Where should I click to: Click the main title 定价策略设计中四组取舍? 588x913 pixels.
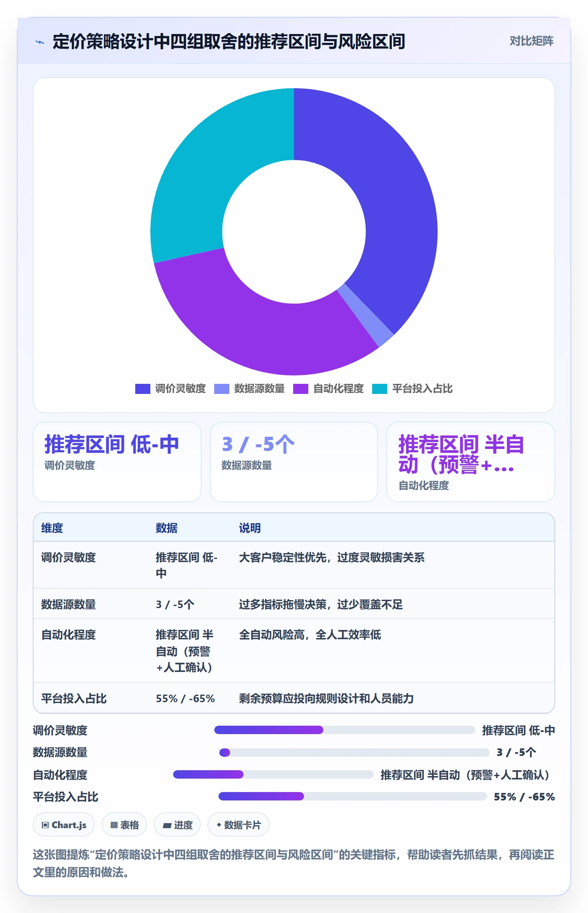(x=229, y=42)
